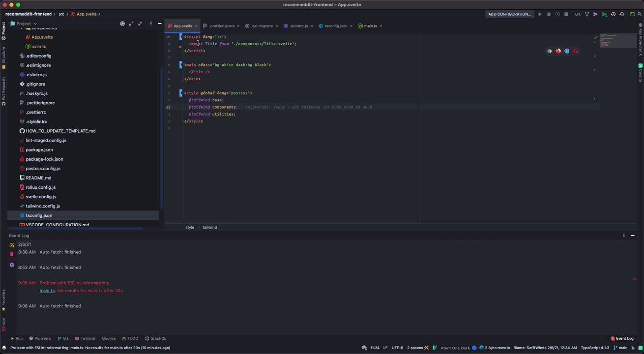Collapse all items in Project tree
This screenshot has width=644, height=354.
click(140, 24)
